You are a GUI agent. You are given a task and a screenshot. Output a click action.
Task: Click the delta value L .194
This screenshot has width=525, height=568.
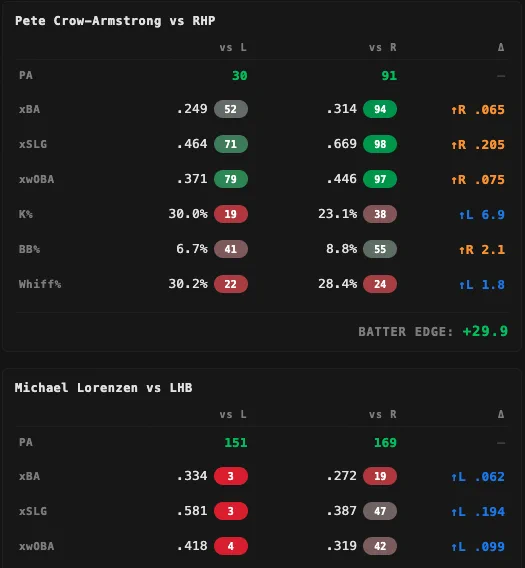pyautogui.click(x=478, y=512)
